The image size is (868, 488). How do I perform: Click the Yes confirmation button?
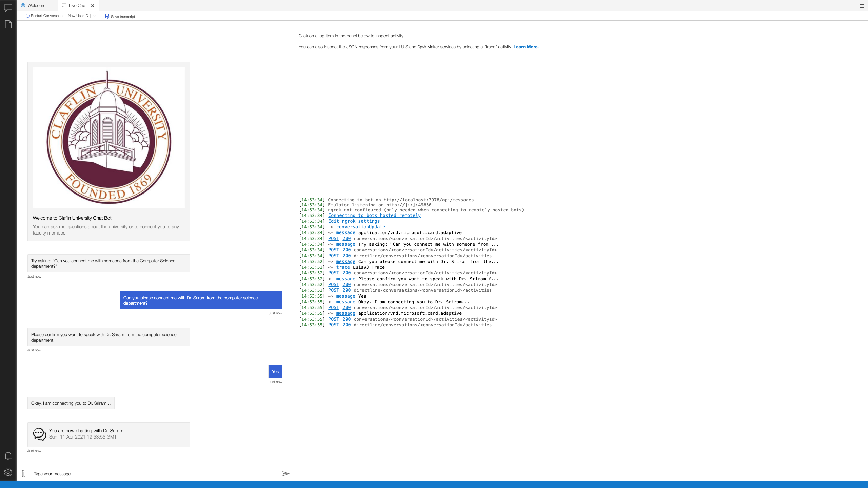(x=275, y=371)
